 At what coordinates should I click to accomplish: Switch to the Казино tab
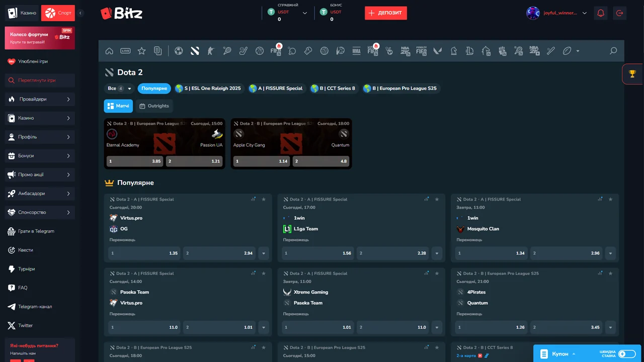(x=22, y=13)
